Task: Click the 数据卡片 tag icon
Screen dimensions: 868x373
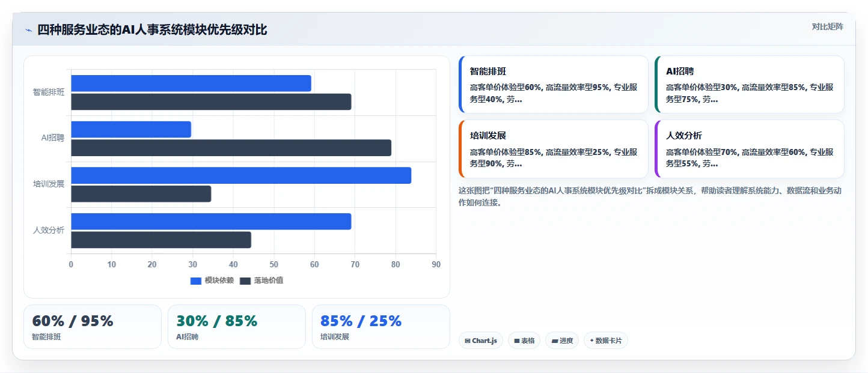Action: tap(592, 341)
